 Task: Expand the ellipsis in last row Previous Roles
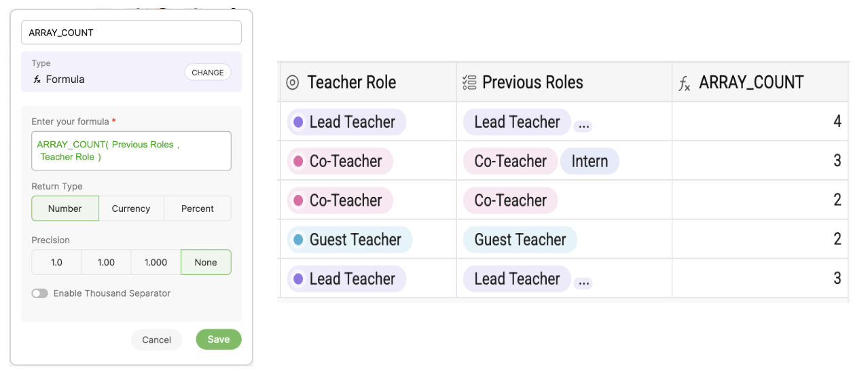[x=583, y=283]
